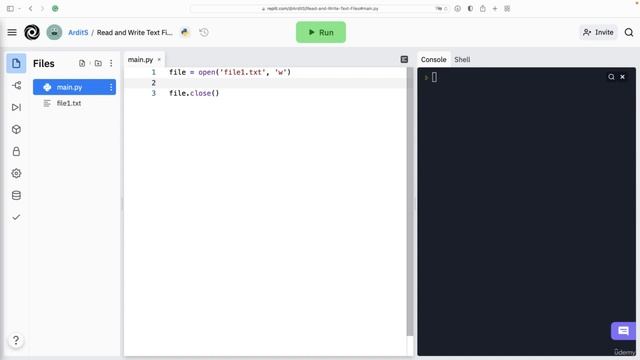Add a new file in Files panel
The height and width of the screenshot is (360, 640).
82,63
